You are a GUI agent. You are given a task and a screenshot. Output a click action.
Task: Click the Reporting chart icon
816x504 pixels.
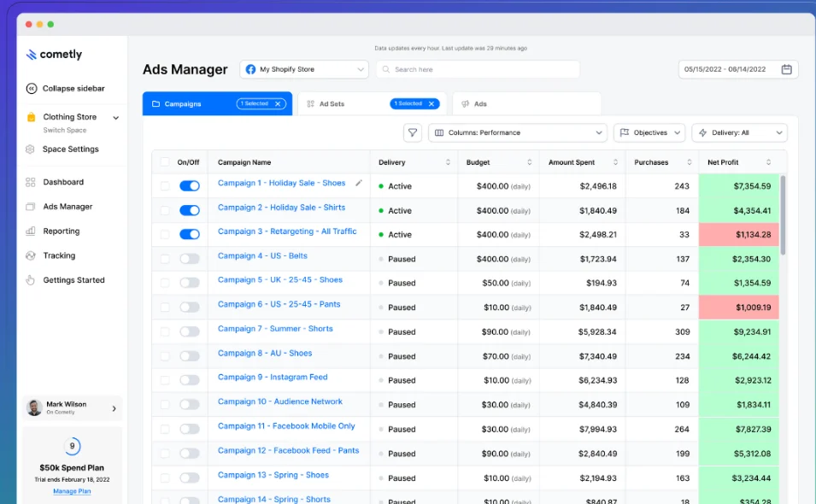tap(31, 231)
